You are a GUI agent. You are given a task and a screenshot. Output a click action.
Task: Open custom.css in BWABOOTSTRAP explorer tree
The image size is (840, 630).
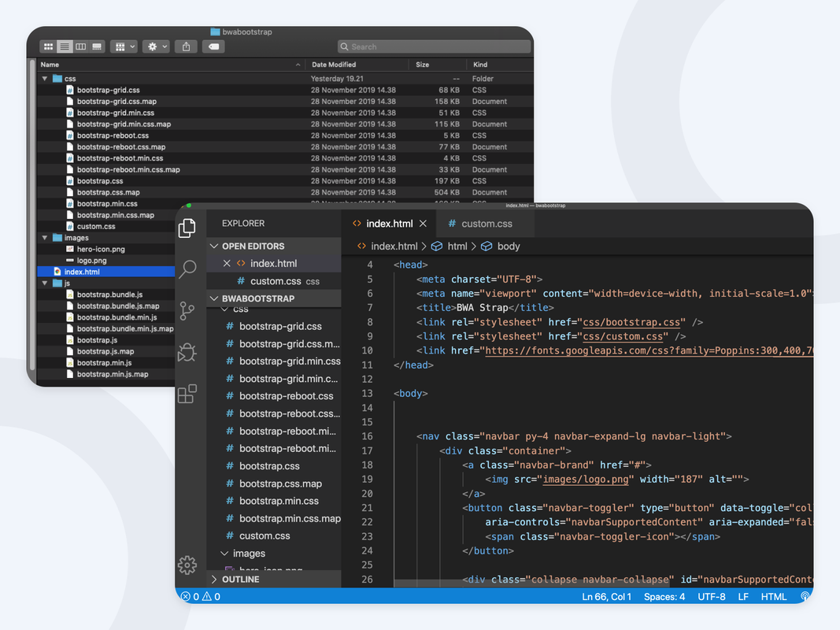click(x=274, y=535)
